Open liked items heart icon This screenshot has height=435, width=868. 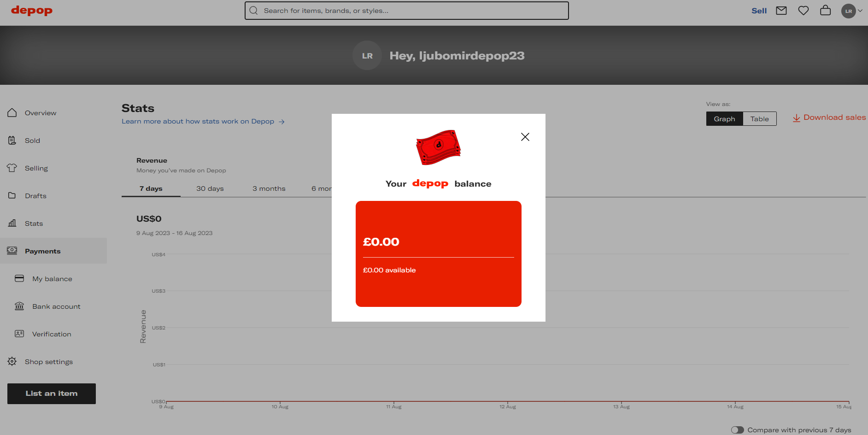click(803, 11)
